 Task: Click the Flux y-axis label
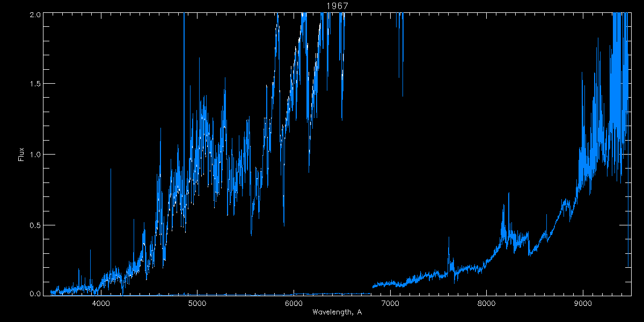tap(21, 154)
